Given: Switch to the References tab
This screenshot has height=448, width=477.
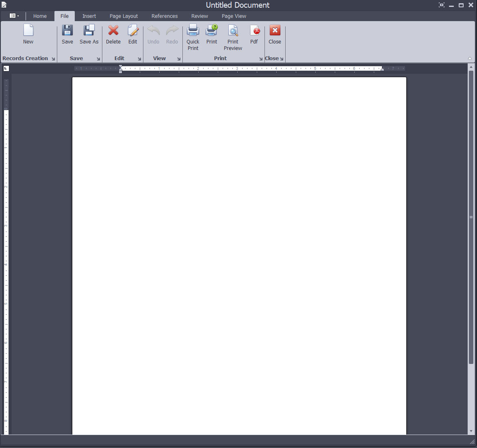Looking at the screenshot, I should (x=165, y=16).
